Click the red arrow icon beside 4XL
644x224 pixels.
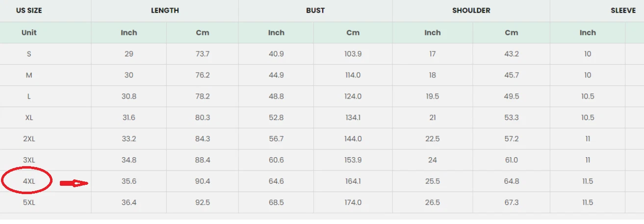(x=74, y=183)
